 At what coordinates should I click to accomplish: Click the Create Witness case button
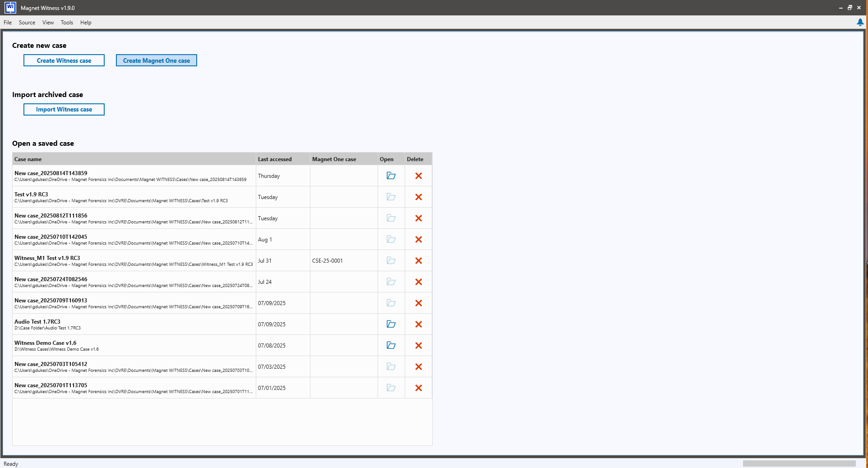tap(64, 60)
